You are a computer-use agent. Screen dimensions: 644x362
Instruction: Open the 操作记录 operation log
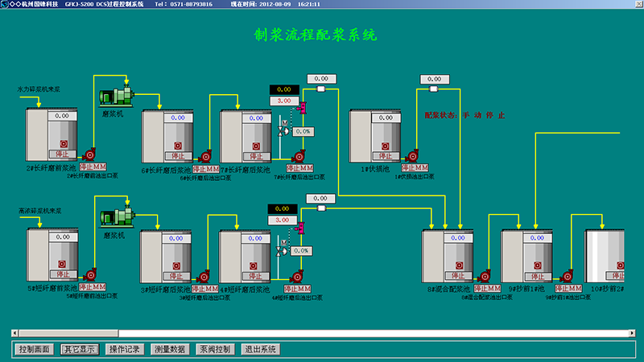tap(124, 349)
